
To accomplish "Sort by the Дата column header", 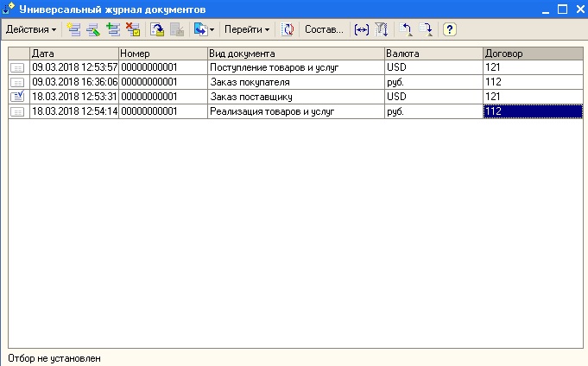I will click(73, 54).
